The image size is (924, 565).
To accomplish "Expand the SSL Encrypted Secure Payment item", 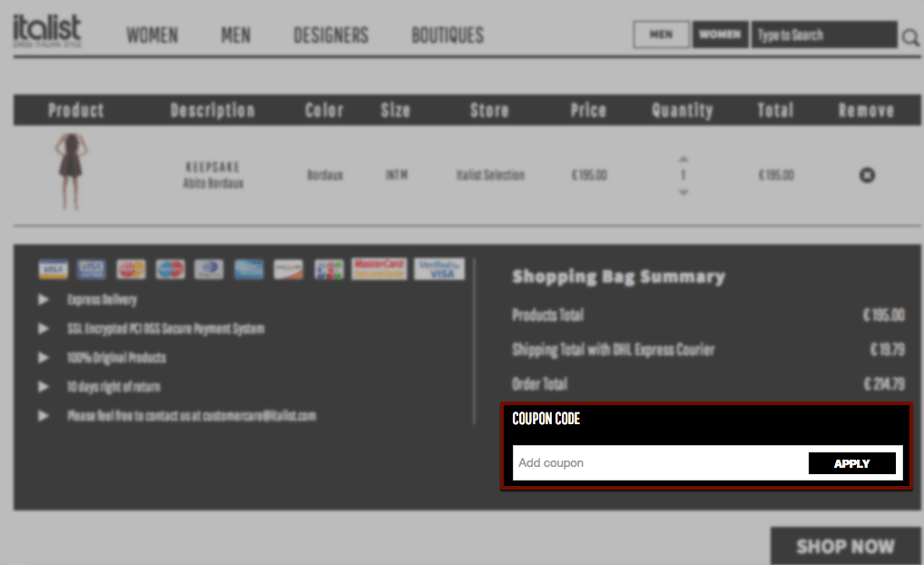I will pos(43,329).
